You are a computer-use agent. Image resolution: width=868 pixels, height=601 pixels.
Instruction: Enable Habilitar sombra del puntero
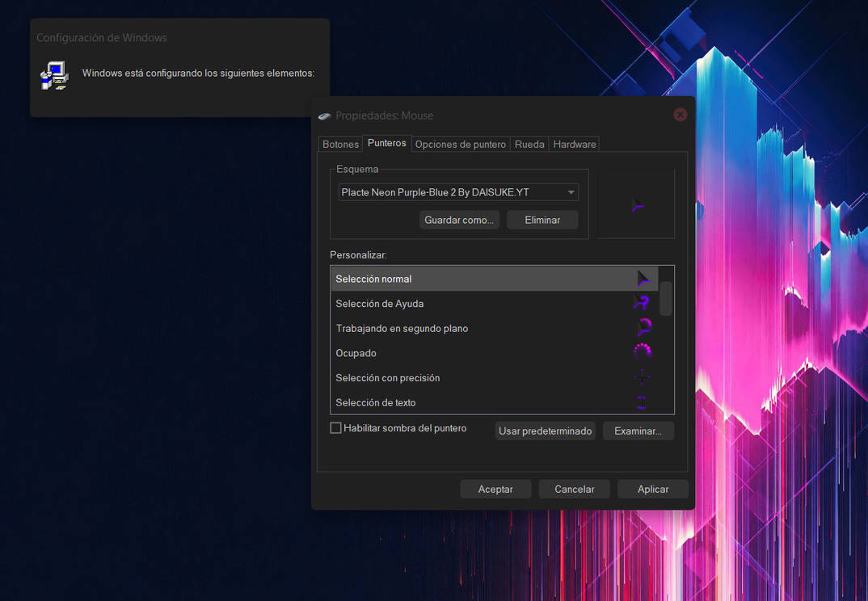[x=335, y=427]
